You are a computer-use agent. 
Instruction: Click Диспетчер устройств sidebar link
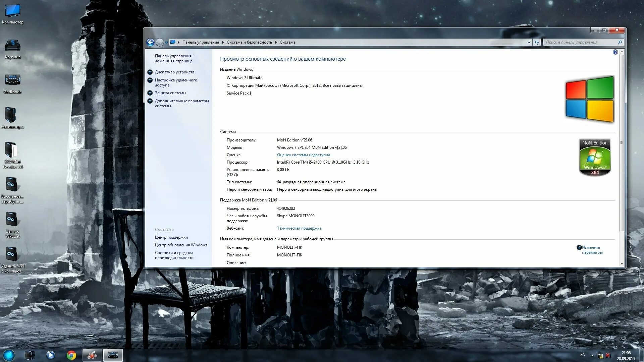175,72
